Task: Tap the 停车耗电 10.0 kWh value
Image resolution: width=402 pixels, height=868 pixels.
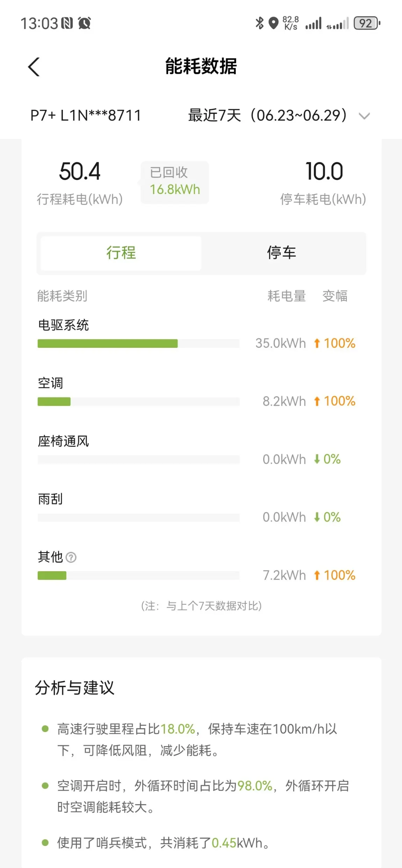Action: click(x=324, y=172)
